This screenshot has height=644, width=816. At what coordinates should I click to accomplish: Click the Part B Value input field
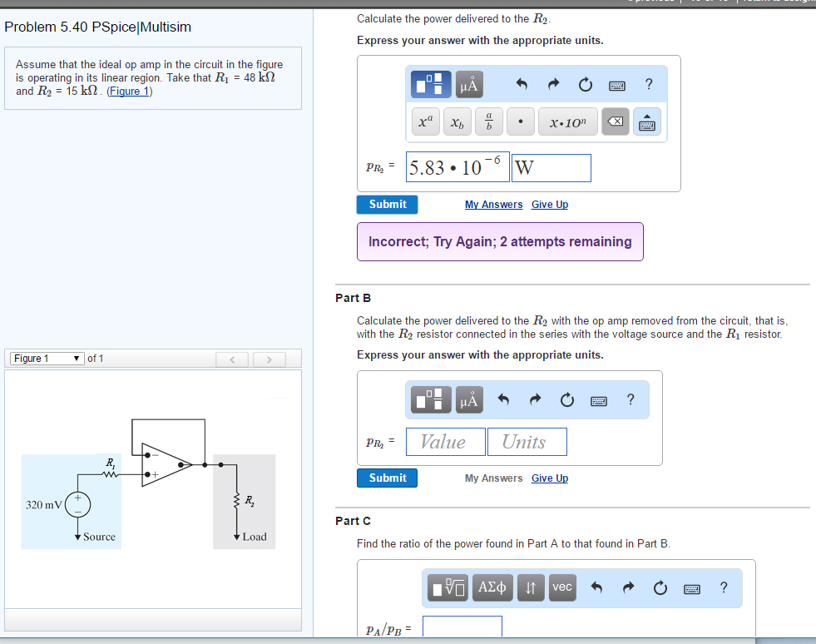click(445, 442)
